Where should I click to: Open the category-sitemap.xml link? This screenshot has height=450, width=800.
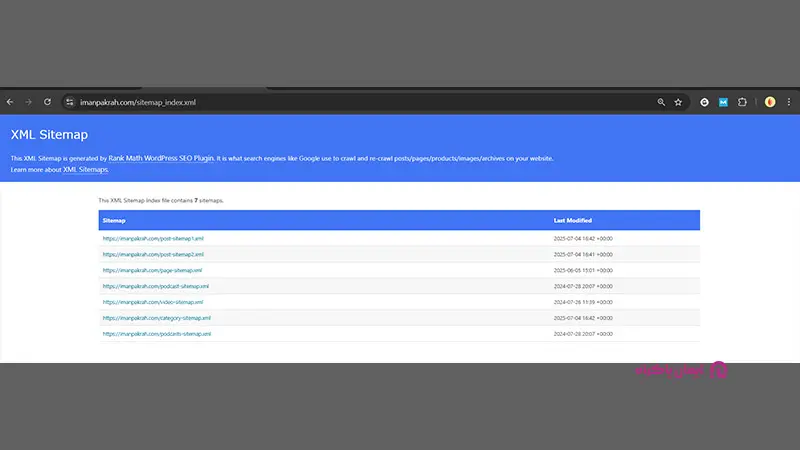click(x=156, y=318)
